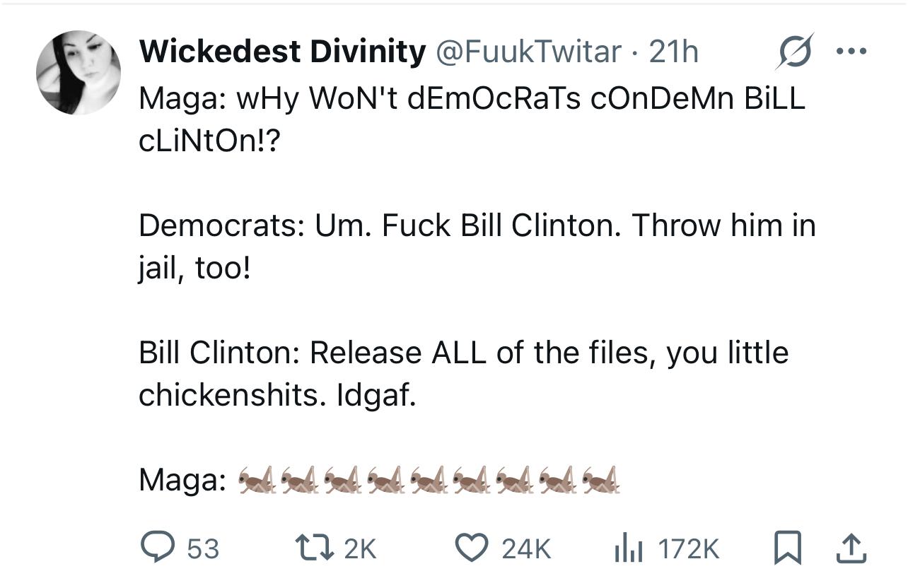This screenshot has height=588, width=908.
Task: Click the 2K reposts count
Action: 360,548
